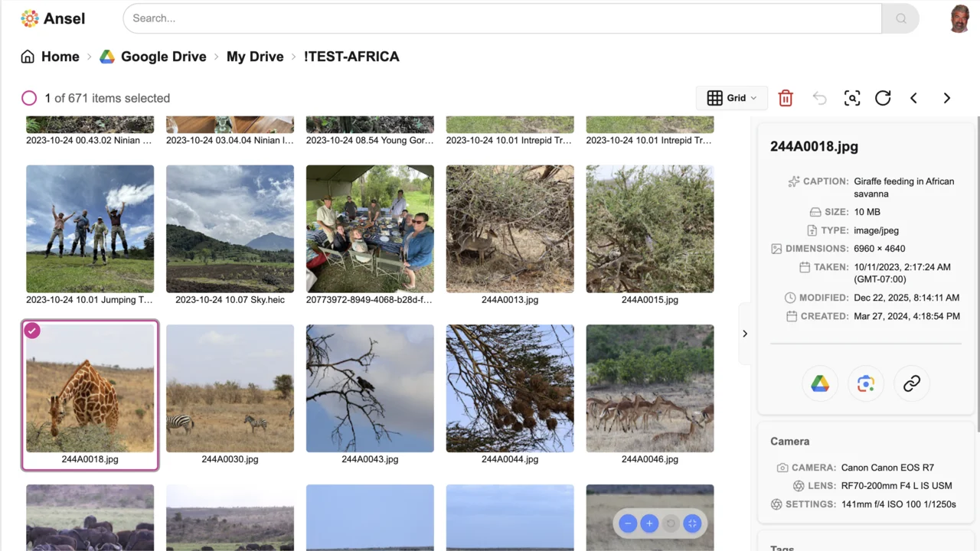
Task: Open Google Lens icon in details panel
Action: (x=866, y=384)
